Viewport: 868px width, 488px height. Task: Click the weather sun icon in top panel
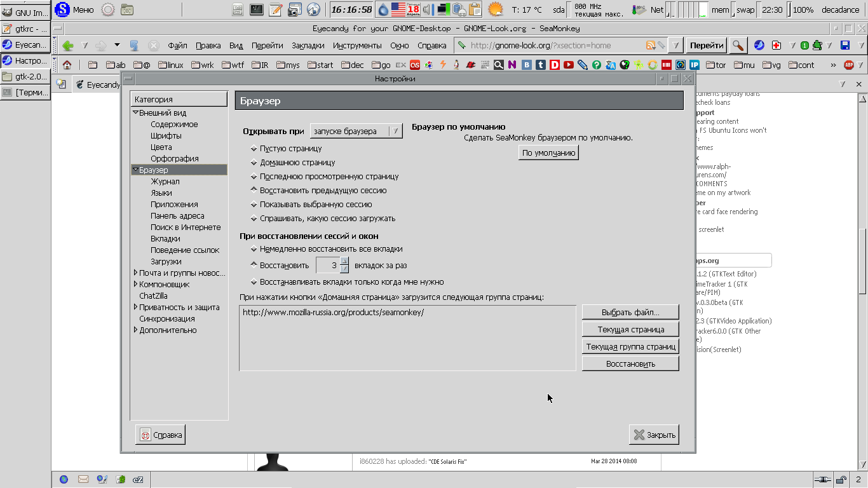496,10
